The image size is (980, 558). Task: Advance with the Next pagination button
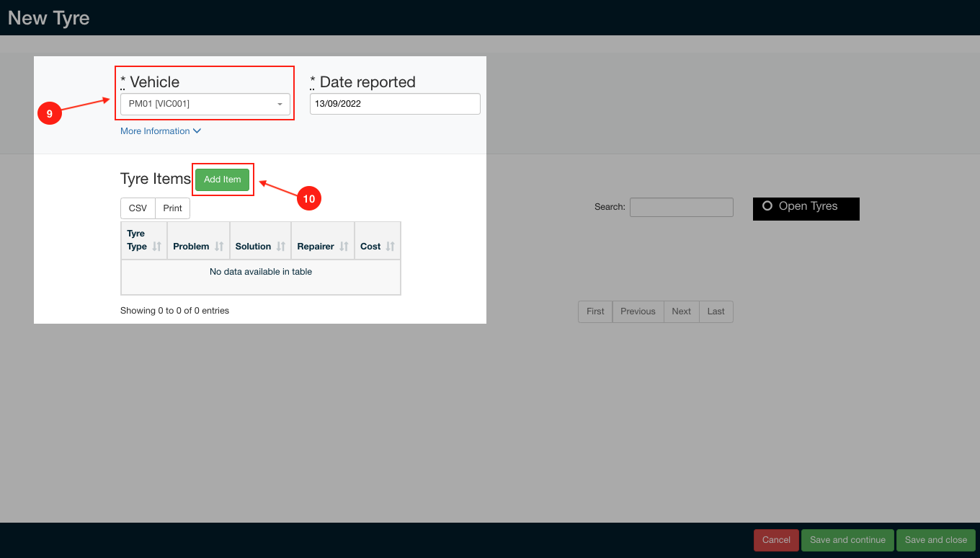(681, 311)
